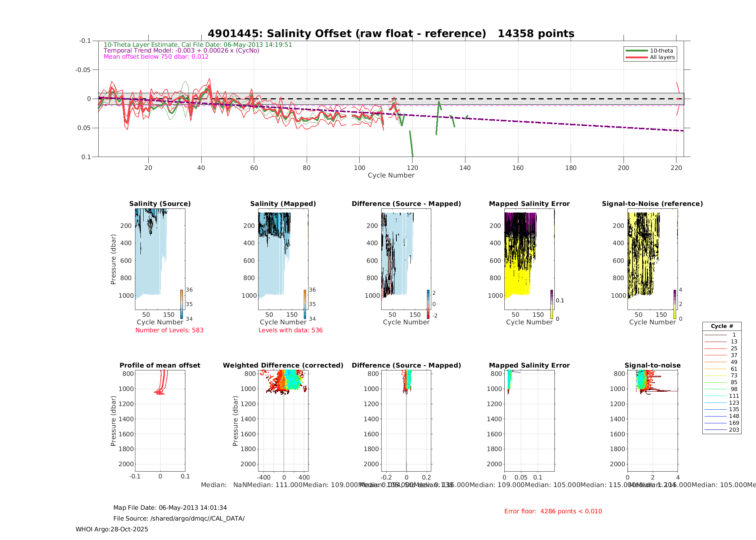The image size is (756, 540).
Task: Click the Mapped Salinity Error colorbar
Action: point(552,304)
